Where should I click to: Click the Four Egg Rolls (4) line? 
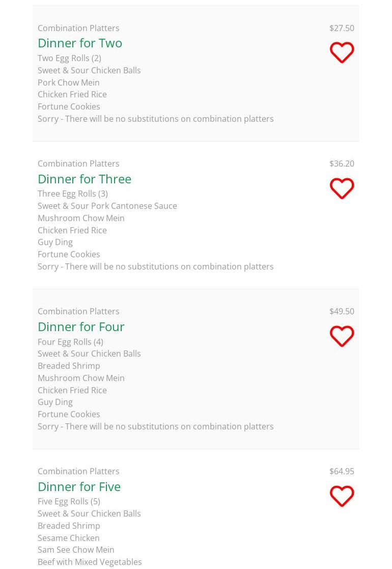pos(70,342)
